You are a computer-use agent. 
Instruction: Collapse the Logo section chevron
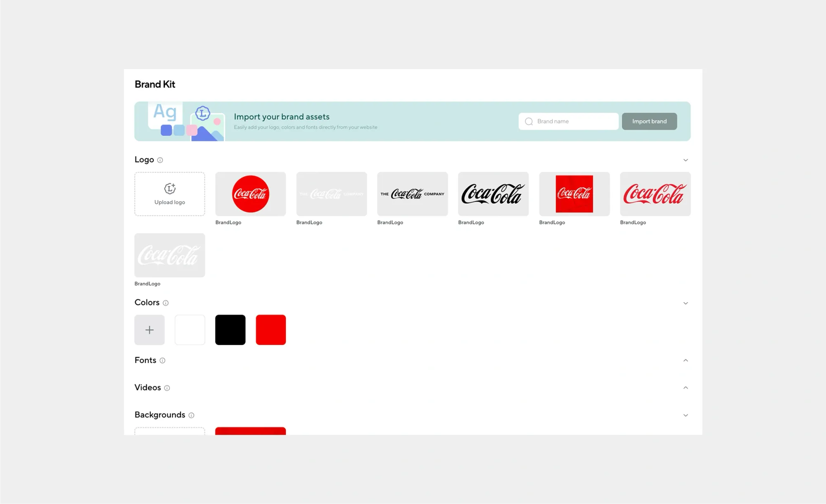click(x=686, y=160)
